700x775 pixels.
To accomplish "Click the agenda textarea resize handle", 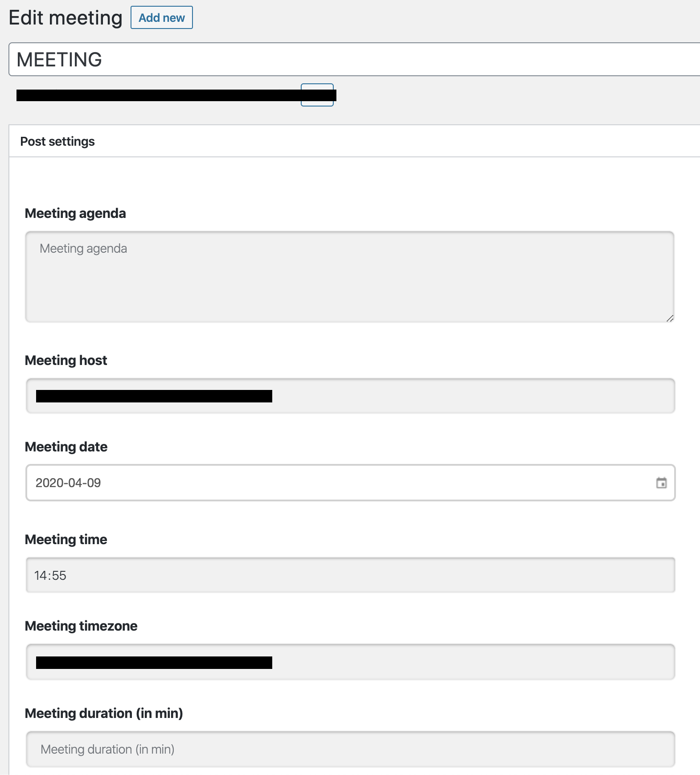I will [670, 318].
